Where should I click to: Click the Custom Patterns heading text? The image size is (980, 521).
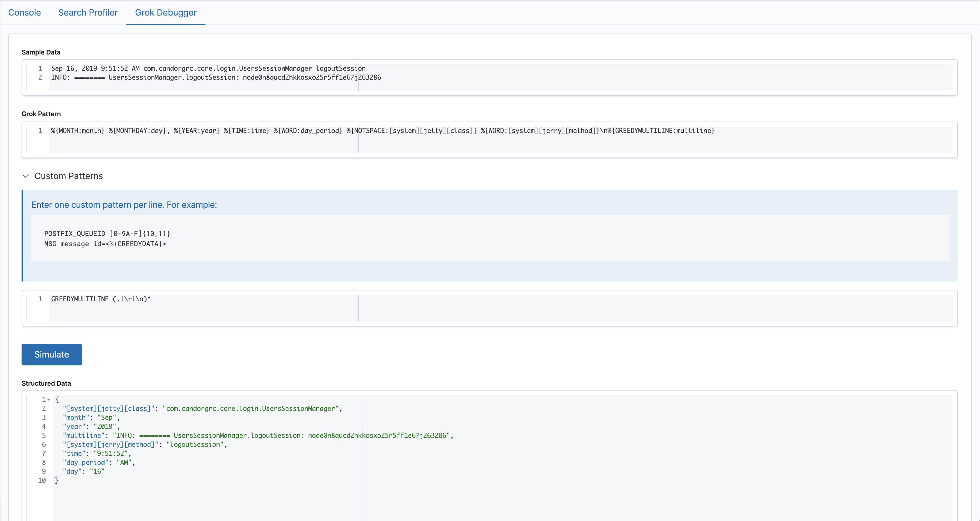coord(69,176)
